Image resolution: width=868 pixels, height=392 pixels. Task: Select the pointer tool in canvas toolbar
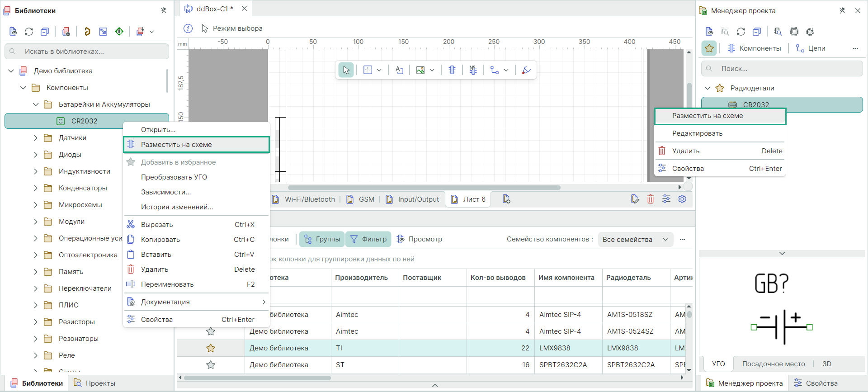pyautogui.click(x=346, y=70)
